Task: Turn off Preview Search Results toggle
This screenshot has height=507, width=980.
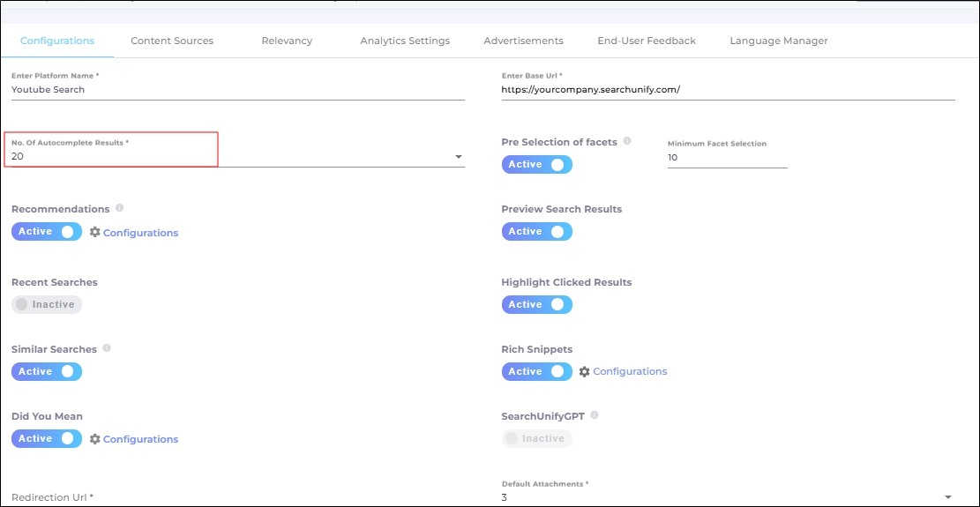Action: click(537, 231)
